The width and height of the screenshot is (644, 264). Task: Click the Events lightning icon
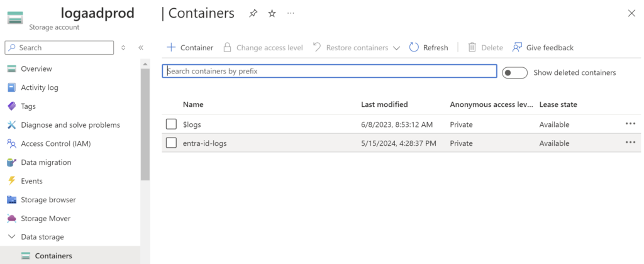coord(11,180)
